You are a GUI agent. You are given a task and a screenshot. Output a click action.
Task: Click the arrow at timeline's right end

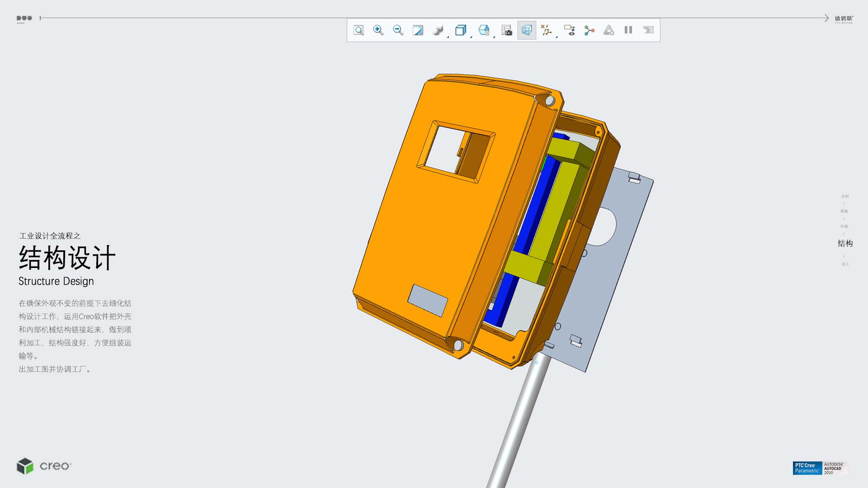coord(826,18)
